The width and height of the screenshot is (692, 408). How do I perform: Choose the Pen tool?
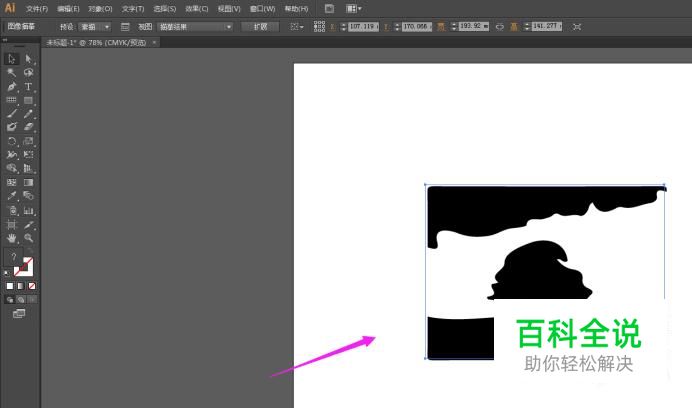tap(11, 87)
